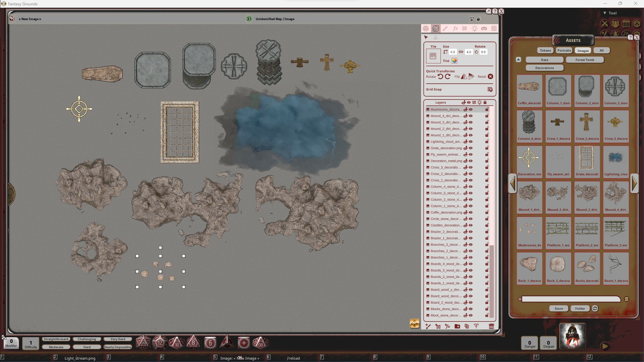Switch to the Tokens tab
644x362 pixels.
pyautogui.click(x=545, y=50)
